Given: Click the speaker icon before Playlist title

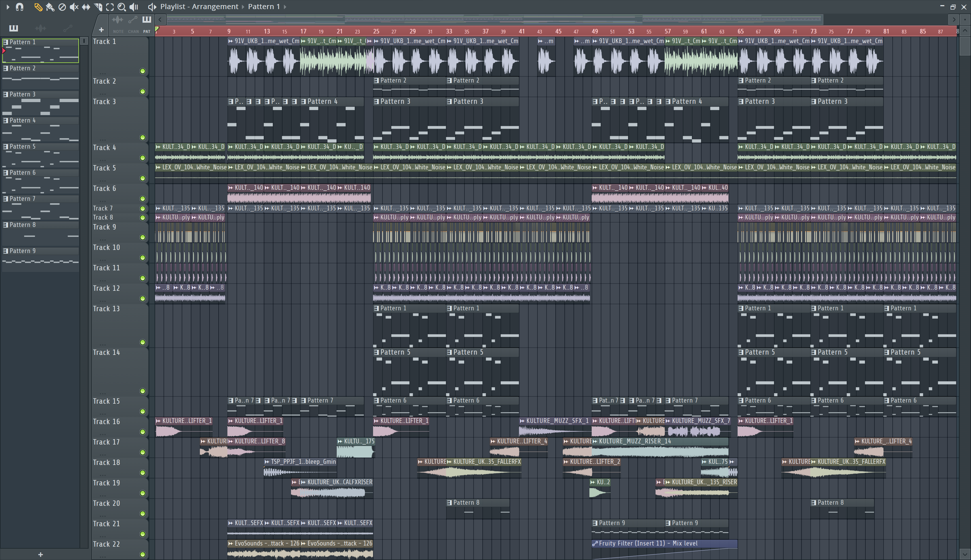Looking at the screenshot, I should [152, 7].
